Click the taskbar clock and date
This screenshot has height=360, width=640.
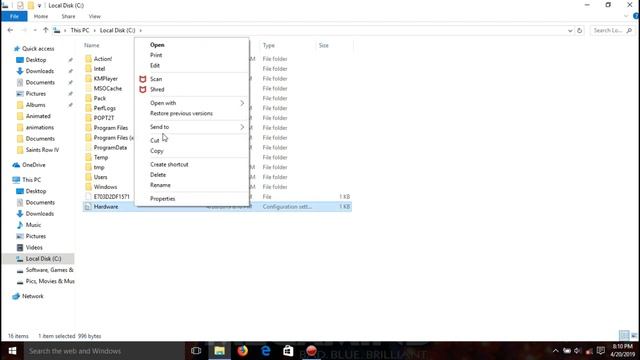(x=623, y=351)
